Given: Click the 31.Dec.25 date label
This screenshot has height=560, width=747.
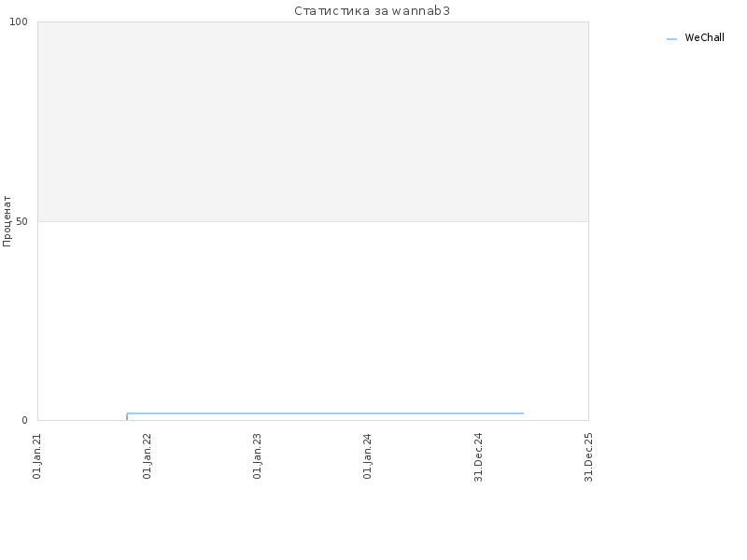Looking at the screenshot, I should tap(589, 457).
